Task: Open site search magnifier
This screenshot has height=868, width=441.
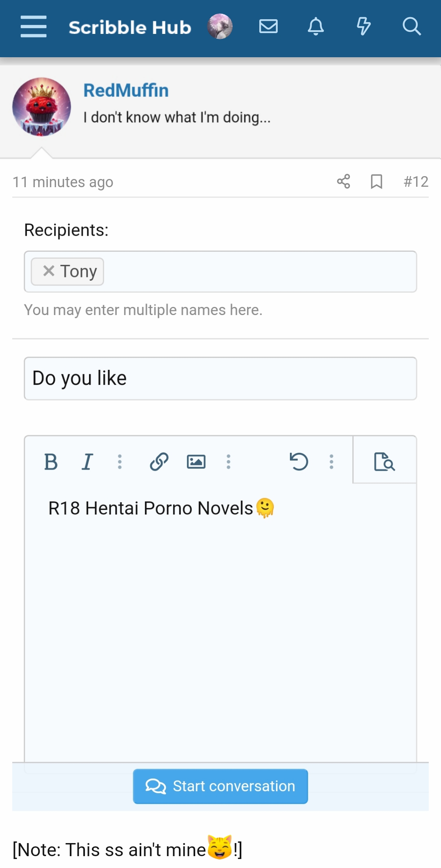Action: tap(411, 27)
